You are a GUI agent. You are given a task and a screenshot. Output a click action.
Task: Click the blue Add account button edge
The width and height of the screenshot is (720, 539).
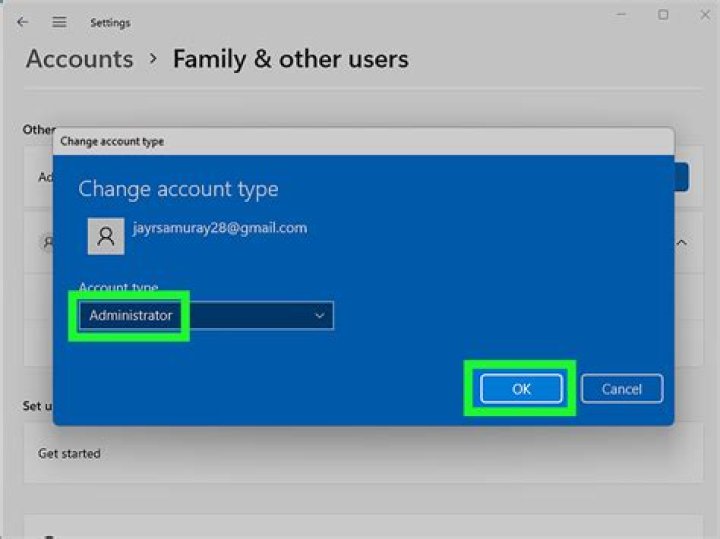(x=681, y=177)
